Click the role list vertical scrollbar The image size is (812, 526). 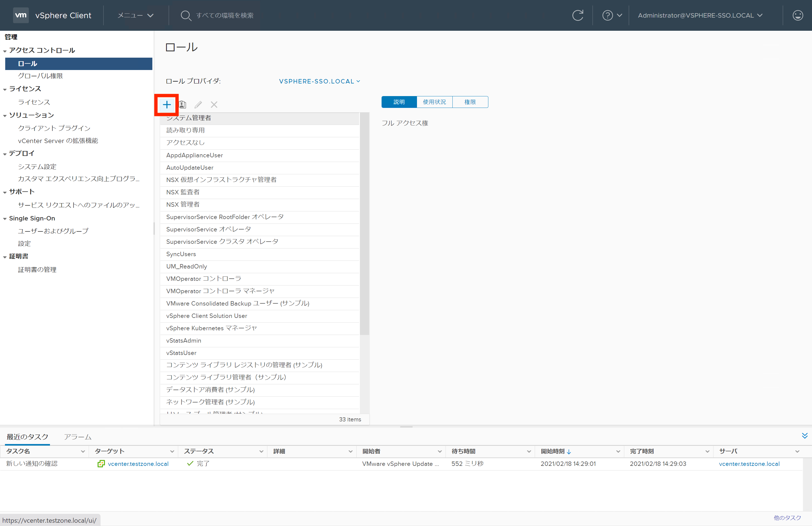364,223
